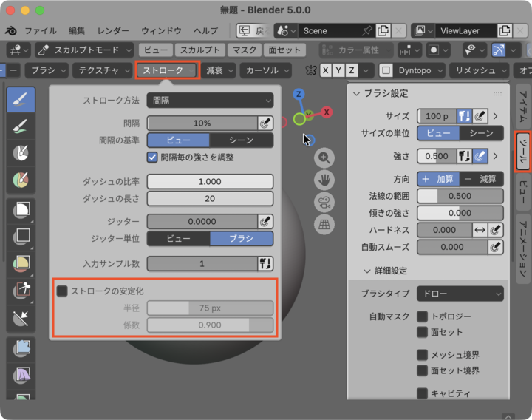Uncheck 間隔毎の強さを調整 checkbox
The width and height of the screenshot is (532, 420).
coord(153,157)
